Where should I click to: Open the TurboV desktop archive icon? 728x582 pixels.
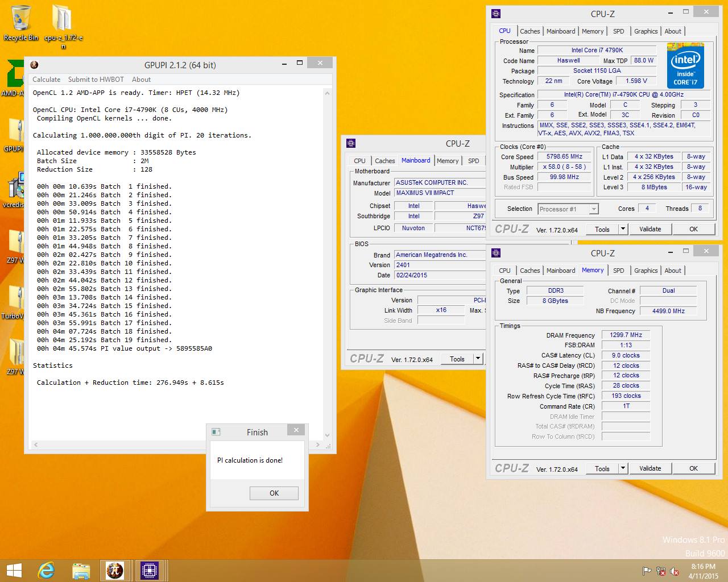(x=14, y=302)
